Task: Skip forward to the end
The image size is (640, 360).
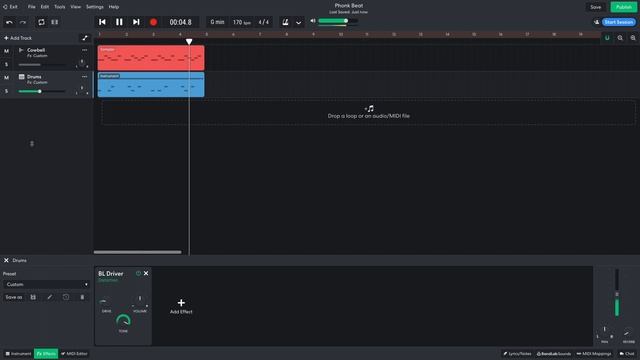Action: pyautogui.click(x=136, y=22)
